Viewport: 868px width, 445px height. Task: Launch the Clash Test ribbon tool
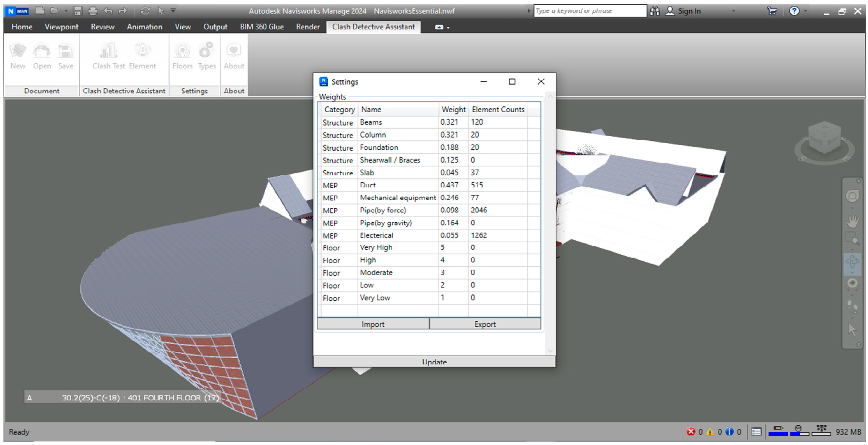coord(109,56)
